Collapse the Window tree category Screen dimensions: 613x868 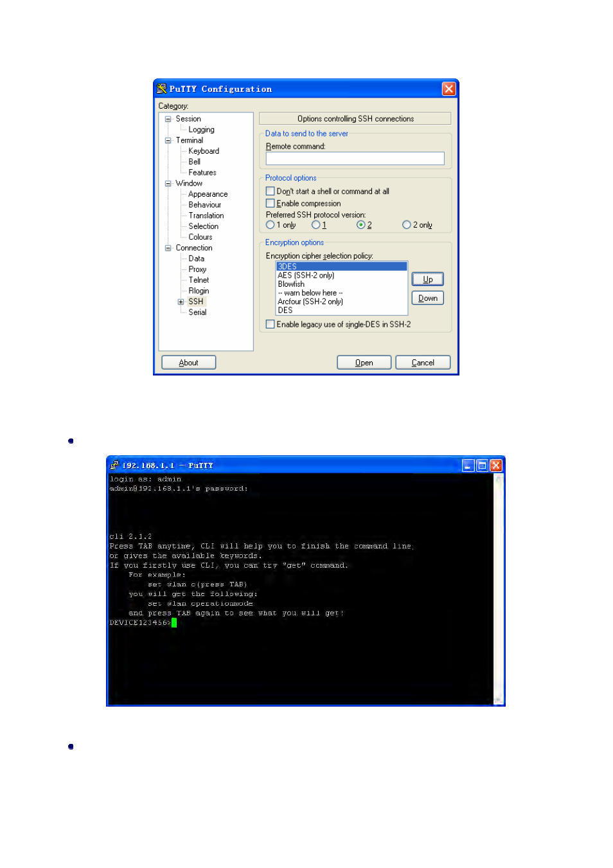(168, 183)
